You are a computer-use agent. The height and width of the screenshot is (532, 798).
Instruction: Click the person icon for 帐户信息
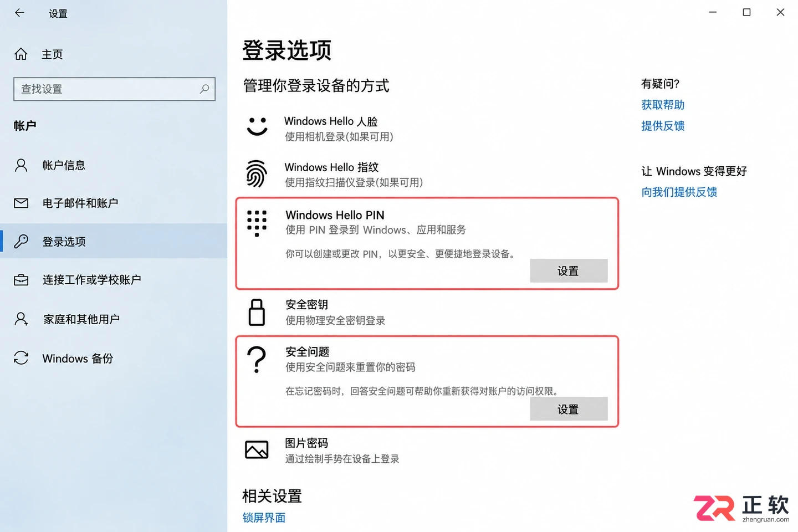click(21, 165)
